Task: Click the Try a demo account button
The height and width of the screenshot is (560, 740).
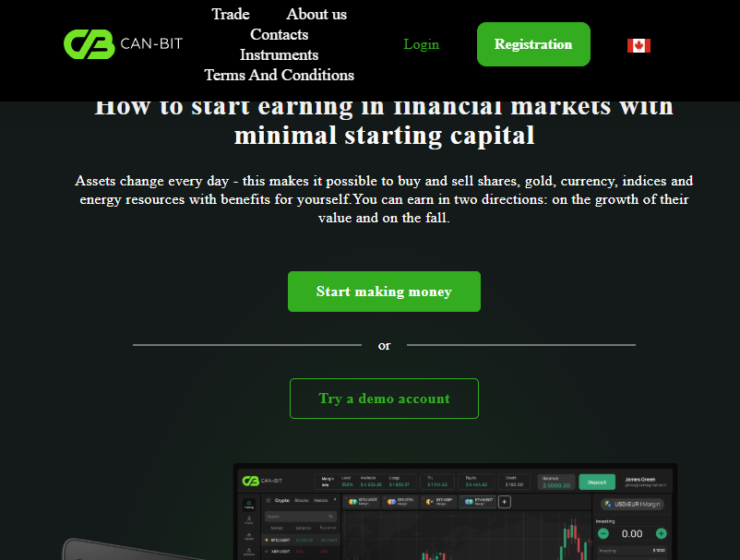Action: pyautogui.click(x=384, y=399)
